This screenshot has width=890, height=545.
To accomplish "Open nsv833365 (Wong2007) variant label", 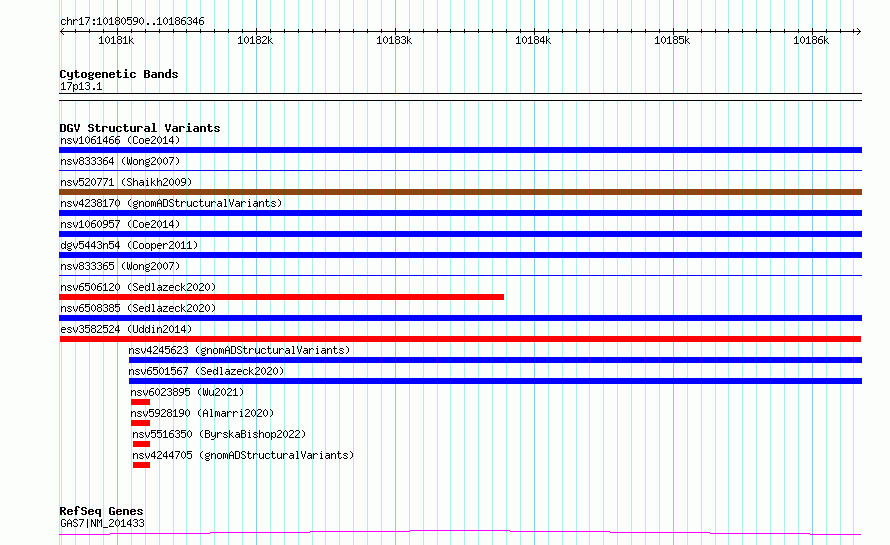I will pos(120,266).
